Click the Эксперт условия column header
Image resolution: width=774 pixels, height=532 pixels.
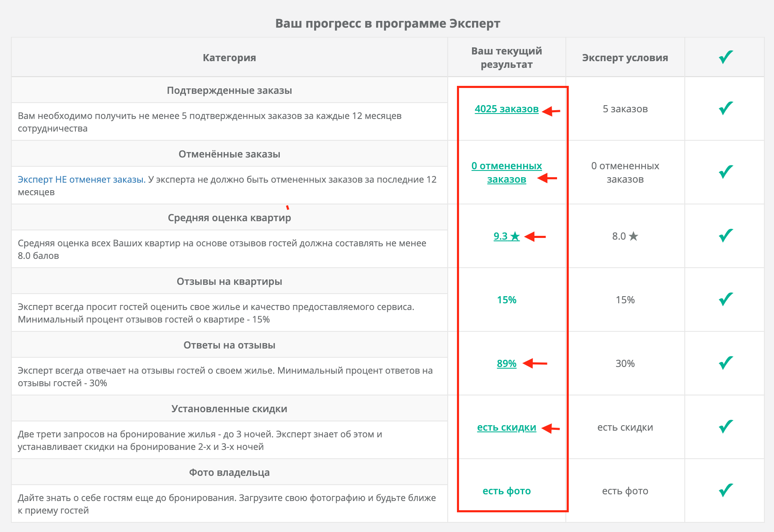[625, 58]
